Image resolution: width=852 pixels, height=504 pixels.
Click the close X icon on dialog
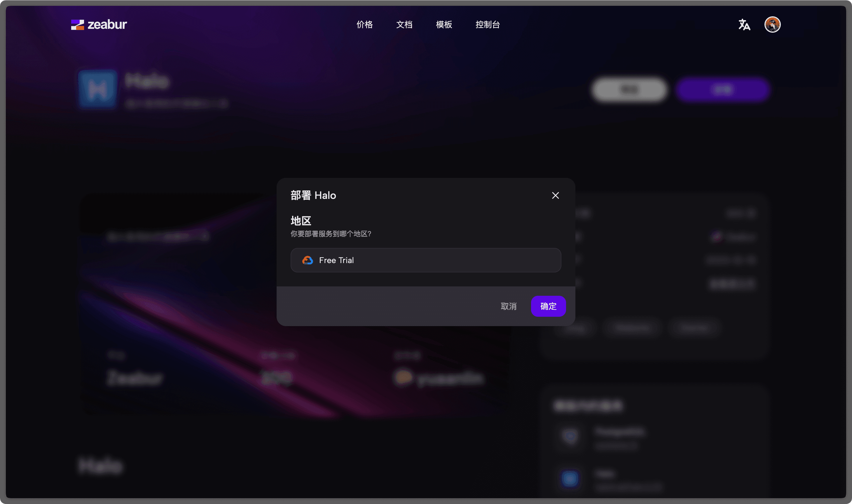(x=555, y=195)
